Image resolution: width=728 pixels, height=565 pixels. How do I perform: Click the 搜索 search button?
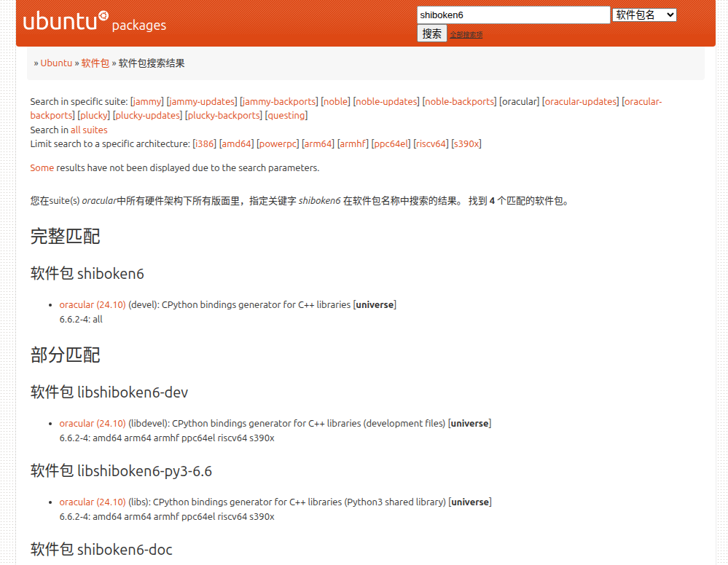pyautogui.click(x=432, y=33)
